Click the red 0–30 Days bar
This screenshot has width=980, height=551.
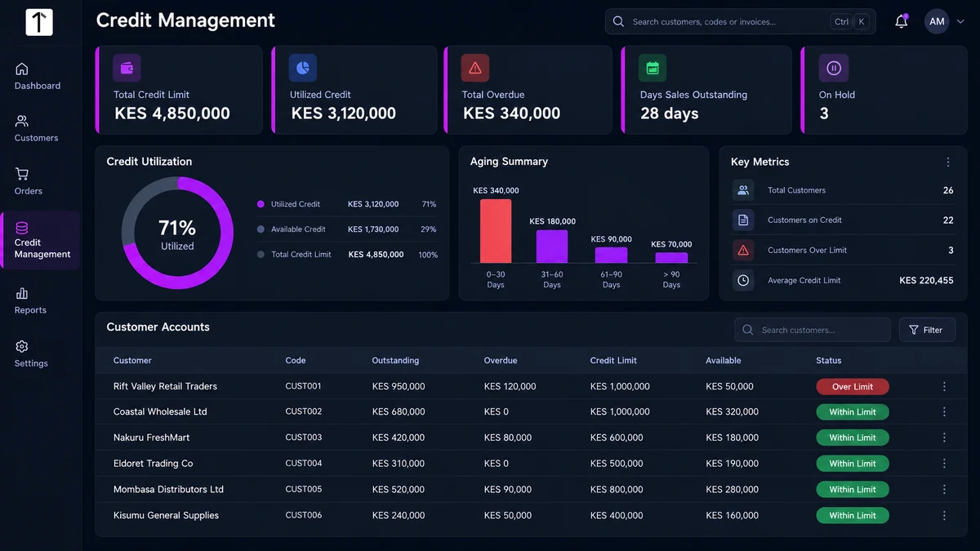496,231
